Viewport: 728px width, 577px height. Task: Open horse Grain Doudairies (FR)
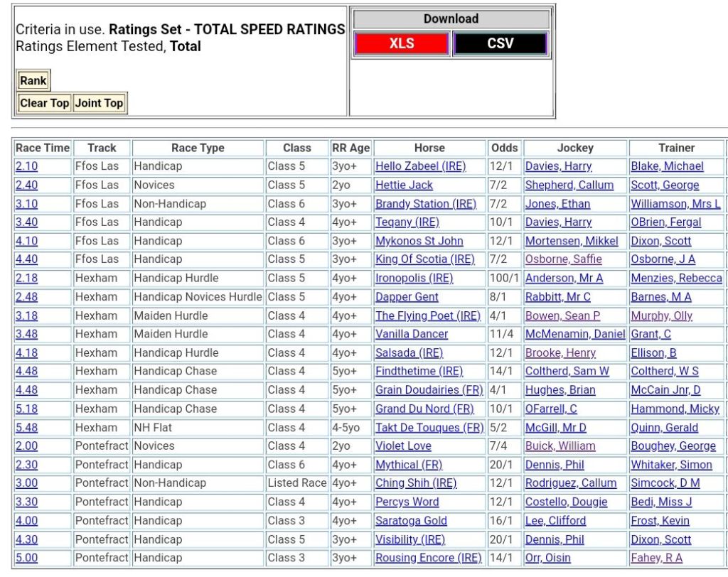(429, 389)
